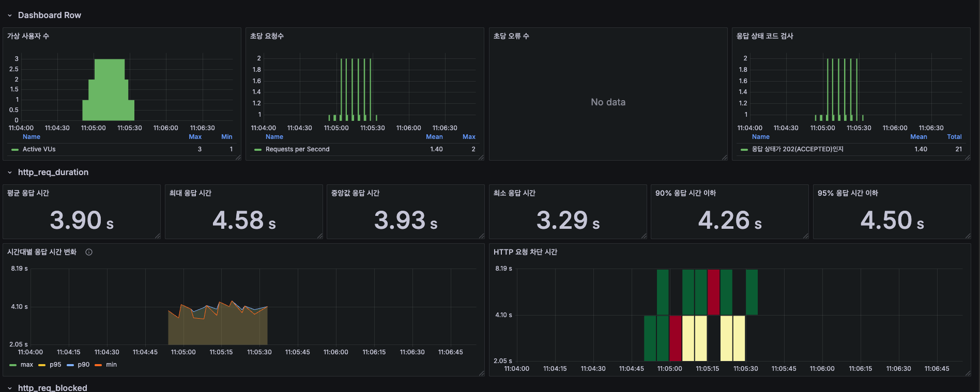Click the yellow swatch of the p95 series

[42, 365]
